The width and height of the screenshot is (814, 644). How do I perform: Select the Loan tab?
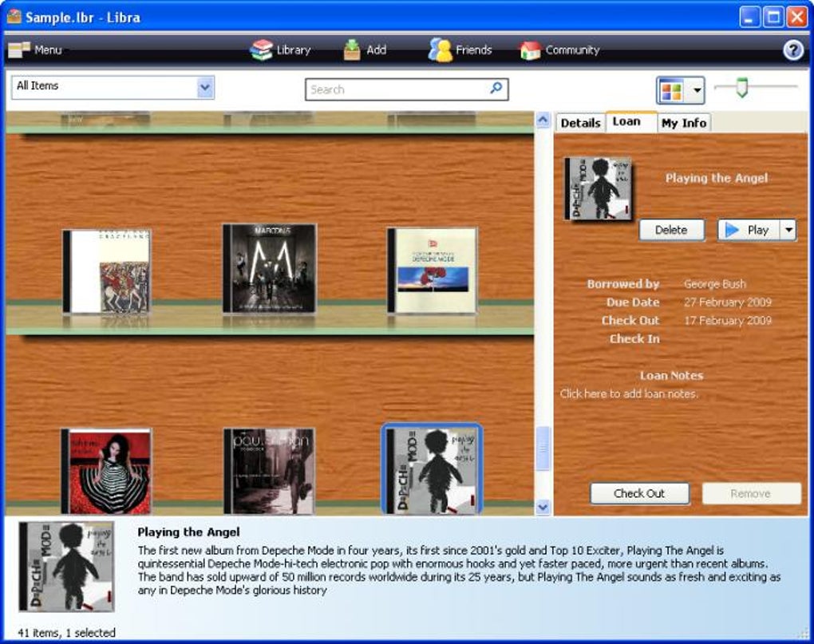(x=626, y=121)
